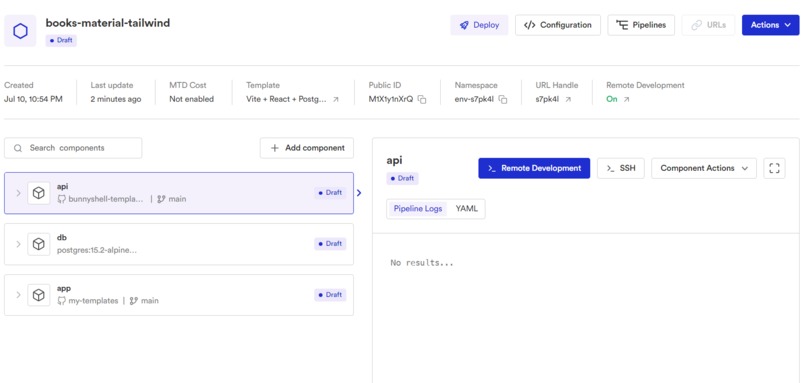
Task: Click the books-material-tailwind title
Action: coord(108,23)
